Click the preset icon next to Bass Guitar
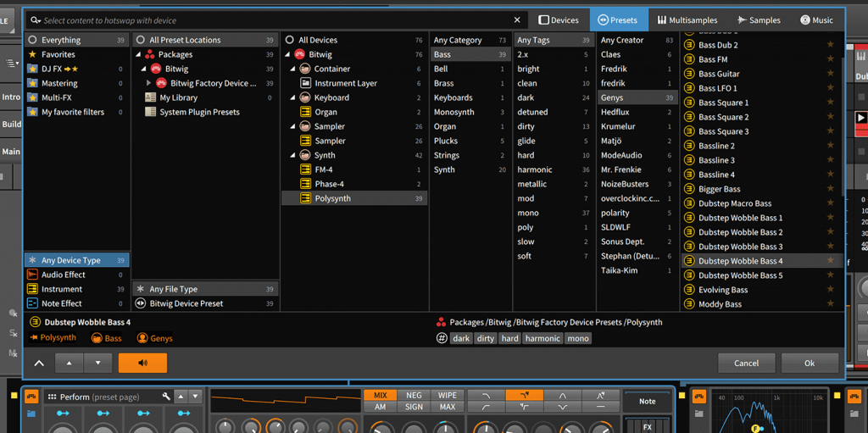The height and width of the screenshot is (433, 868). [689, 74]
